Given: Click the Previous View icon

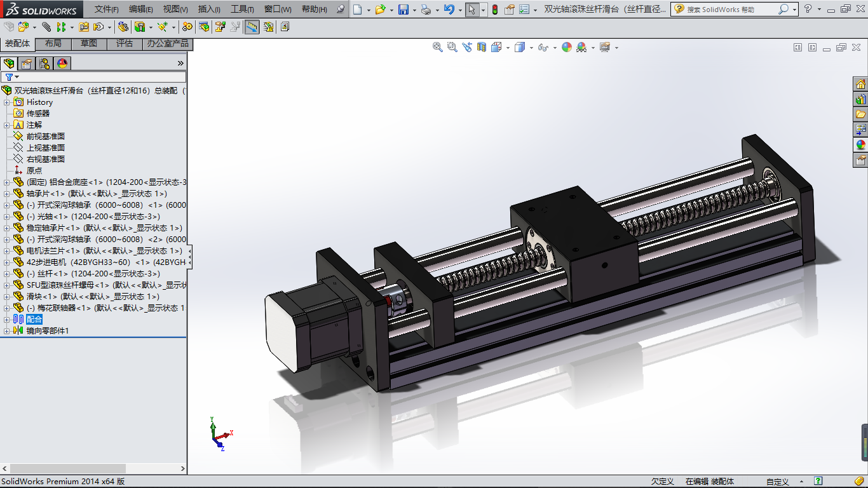Looking at the screenshot, I should [467, 47].
